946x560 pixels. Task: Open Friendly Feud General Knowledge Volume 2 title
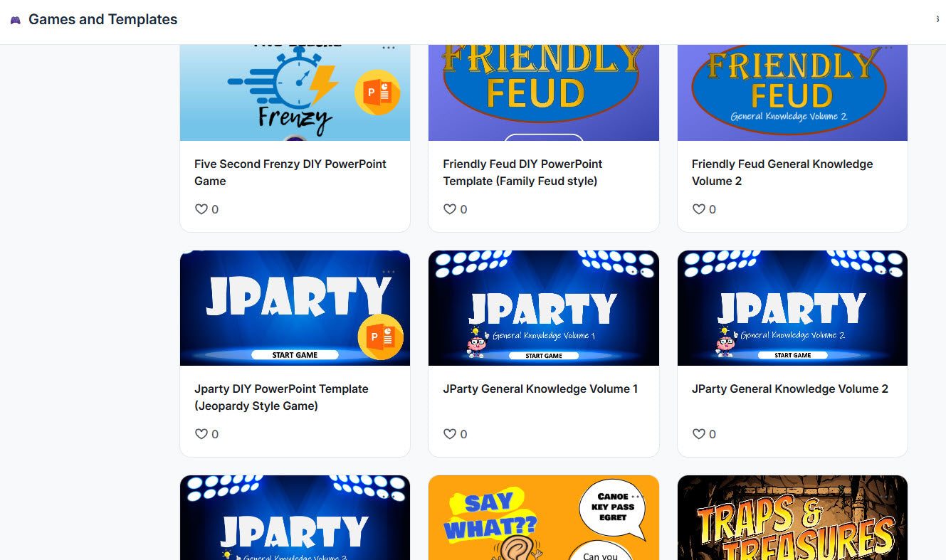click(x=782, y=172)
